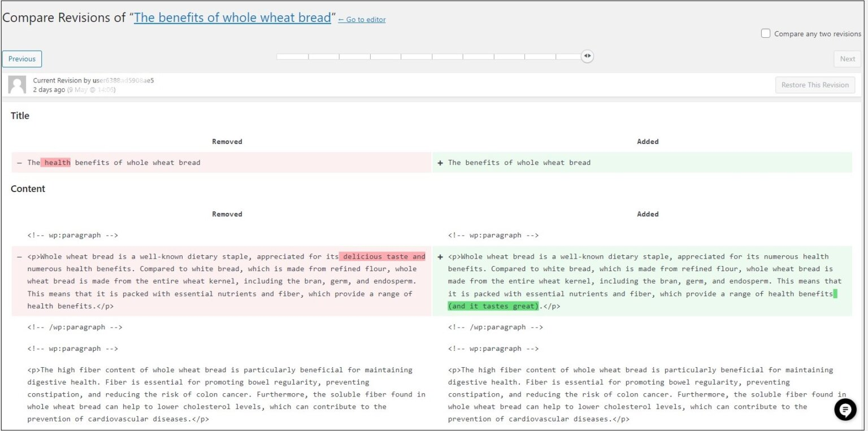Open the chat support bubble icon

[845, 410]
